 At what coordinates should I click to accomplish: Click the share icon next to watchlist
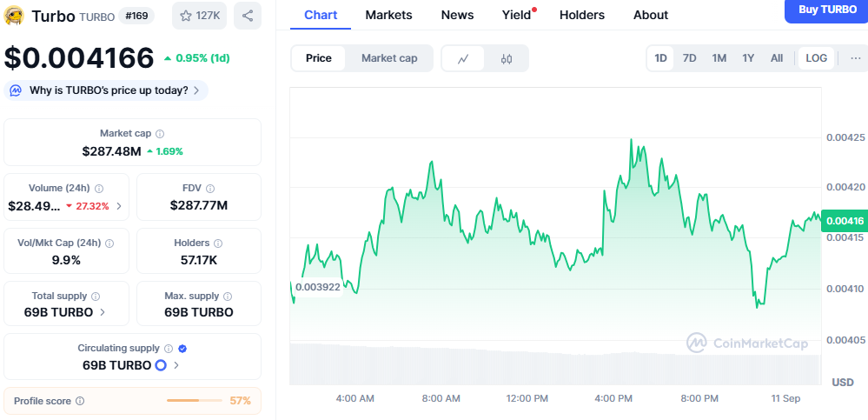pos(248,16)
